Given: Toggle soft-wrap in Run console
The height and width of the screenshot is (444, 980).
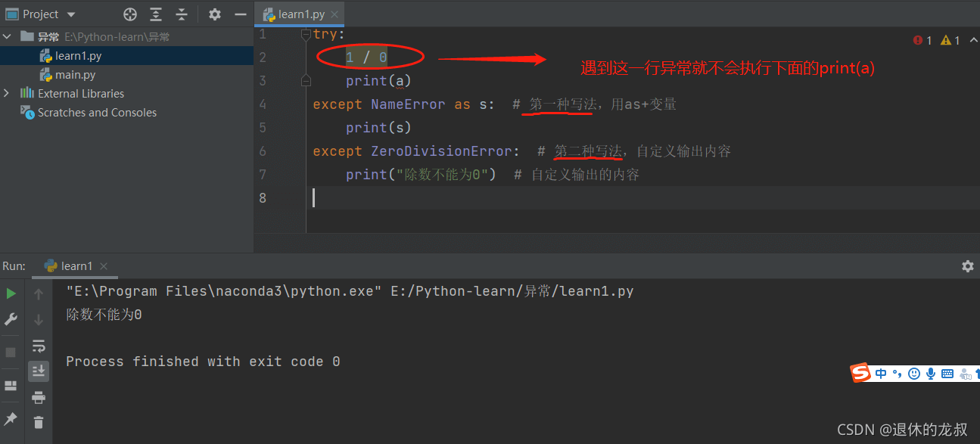Looking at the screenshot, I should [x=39, y=346].
